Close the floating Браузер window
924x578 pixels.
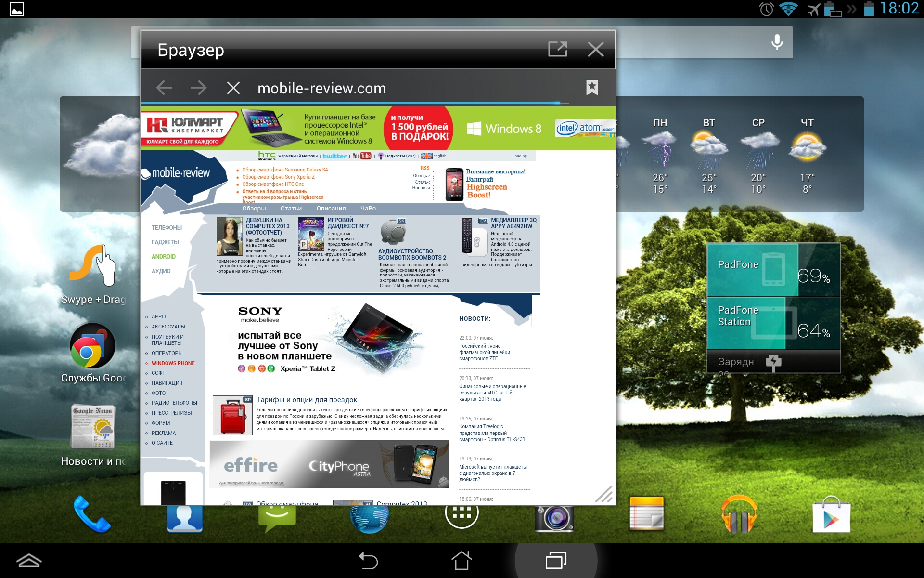click(x=596, y=49)
